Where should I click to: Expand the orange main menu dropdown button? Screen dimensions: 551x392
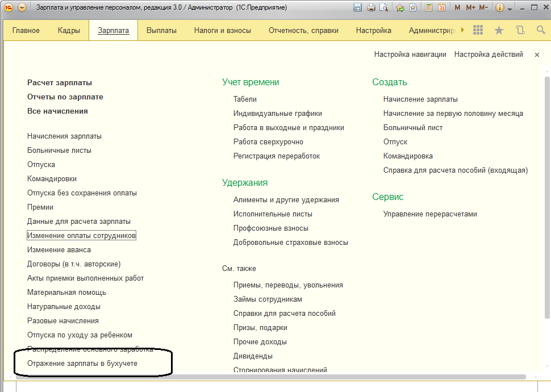[22, 8]
